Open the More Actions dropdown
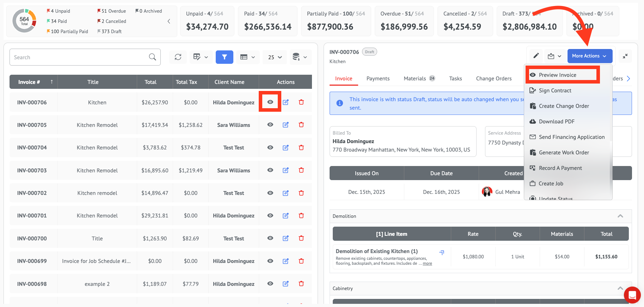 [589, 56]
